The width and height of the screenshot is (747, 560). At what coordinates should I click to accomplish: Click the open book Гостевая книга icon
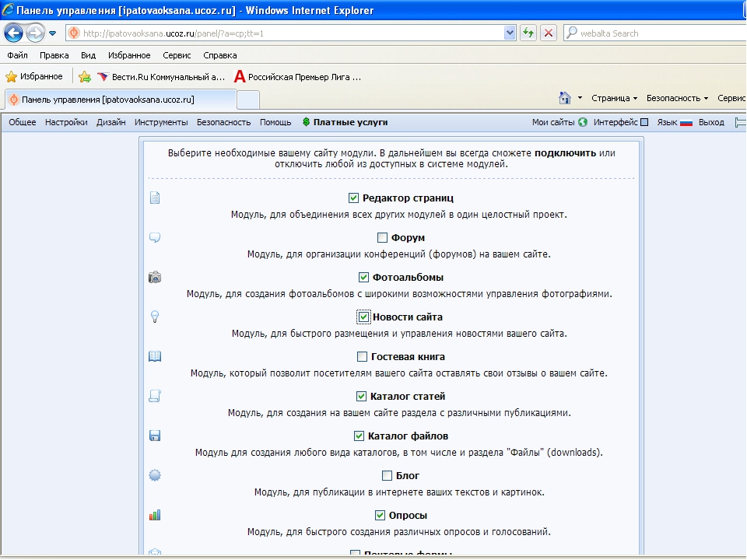click(x=155, y=356)
